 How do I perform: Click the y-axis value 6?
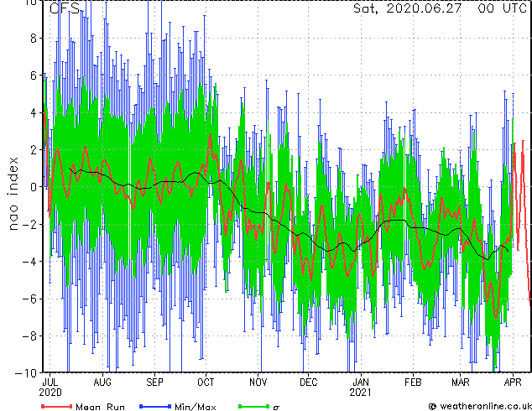click(34, 75)
